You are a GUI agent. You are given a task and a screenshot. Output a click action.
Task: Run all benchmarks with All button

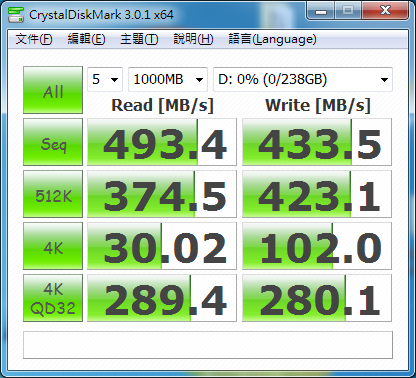[53, 90]
